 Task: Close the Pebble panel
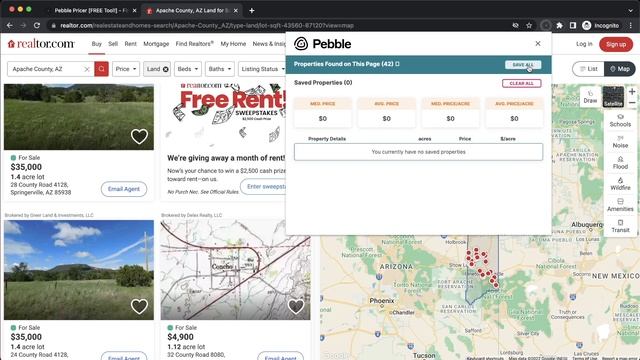(x=538, y=43)
